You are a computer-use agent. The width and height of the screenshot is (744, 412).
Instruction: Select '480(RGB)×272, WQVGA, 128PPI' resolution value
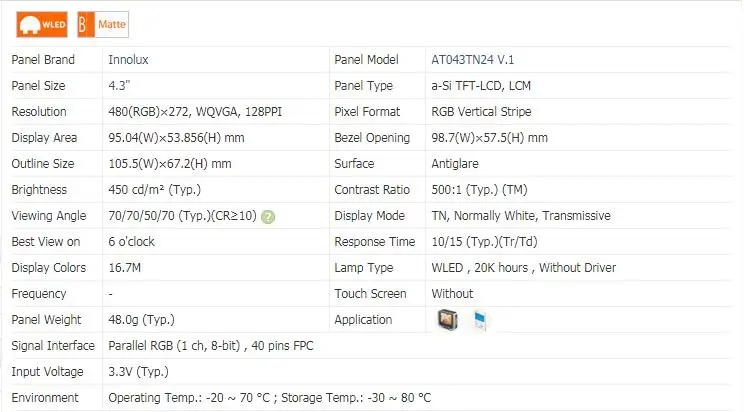point(195,112)
